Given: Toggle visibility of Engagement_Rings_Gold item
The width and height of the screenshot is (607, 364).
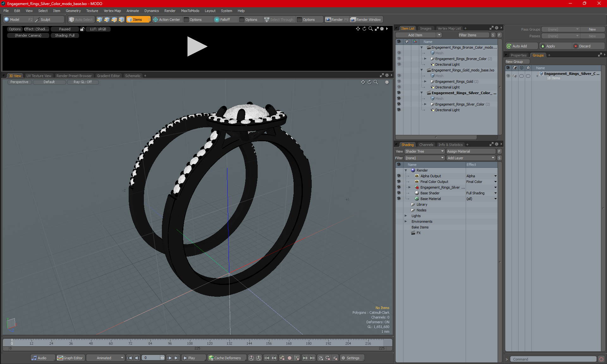Looking at the screenshot, I should (399, 82).
